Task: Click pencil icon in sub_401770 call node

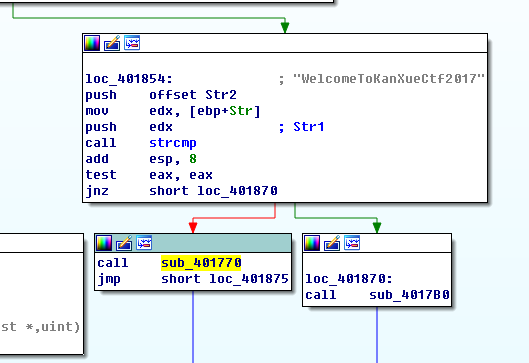Action: 124,243
